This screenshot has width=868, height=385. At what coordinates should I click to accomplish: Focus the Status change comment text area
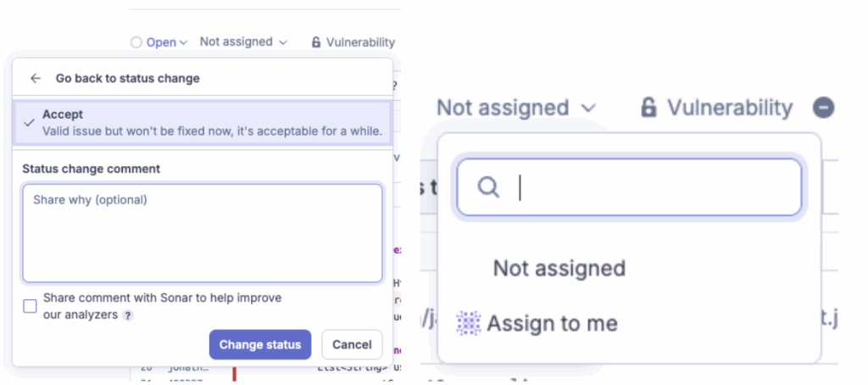tap(203, 233)
